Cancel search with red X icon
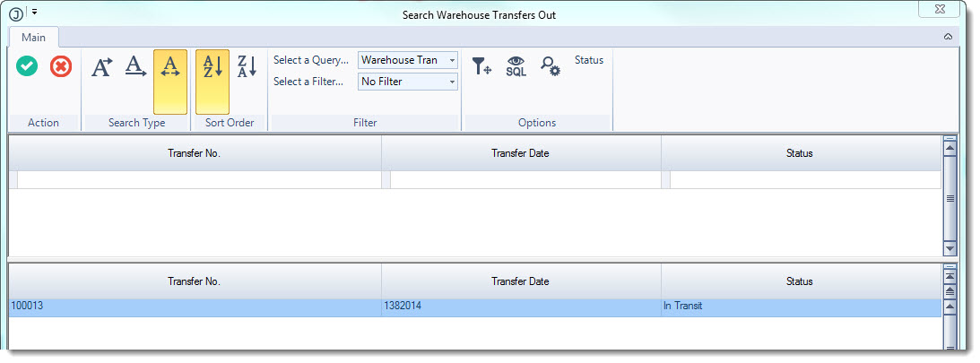Image resolution: width=980 pixels, height=363 pixels. (x=61, y=66)
